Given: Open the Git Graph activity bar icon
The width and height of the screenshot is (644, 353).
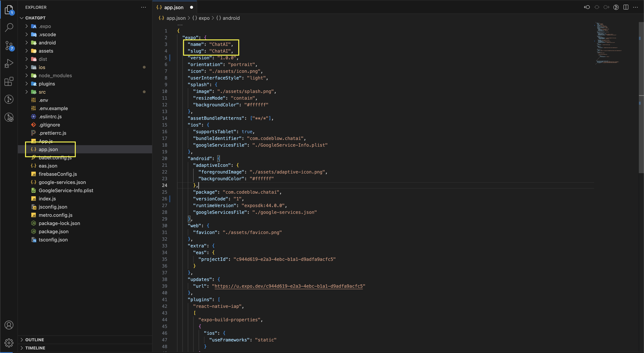Looking at the screenshot, I should (9, 99).
